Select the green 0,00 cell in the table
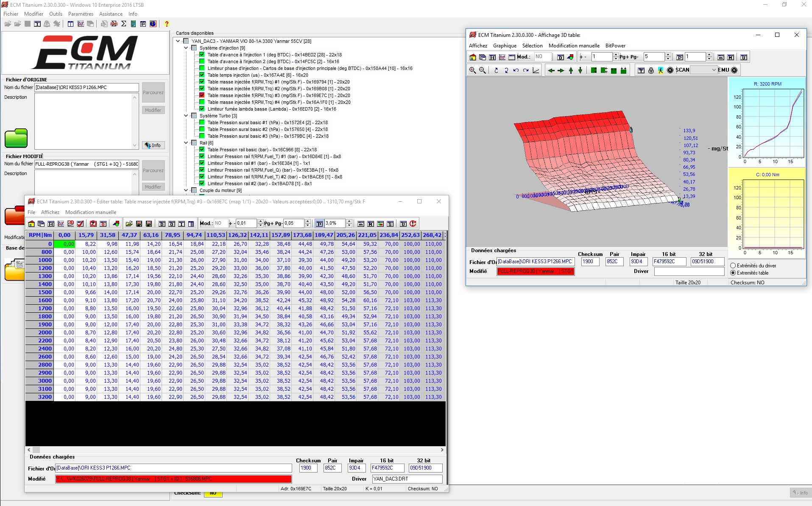This screenshot has width=812, height=506. tap(64, 244)
